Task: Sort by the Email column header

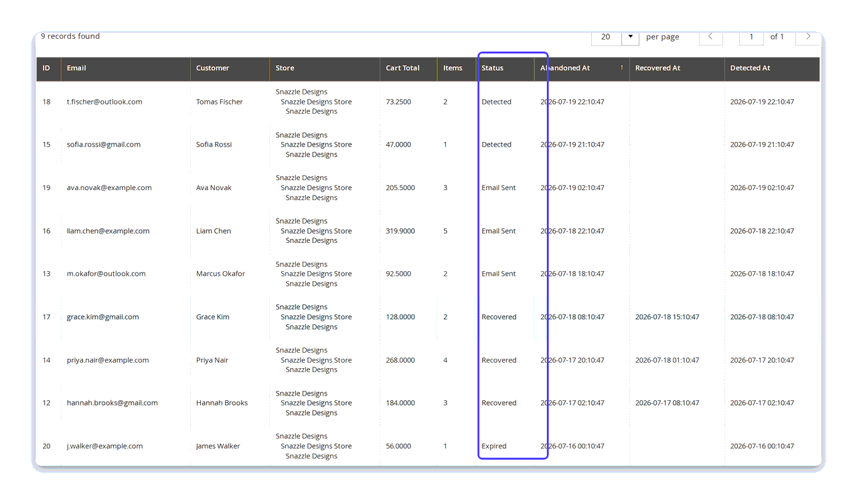Action: [125, 68]
